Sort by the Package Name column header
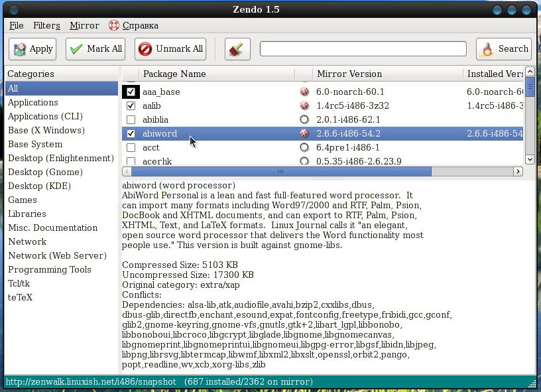This screenshot has width=541, height=392. pyautogui.click(x=217, y=74)
